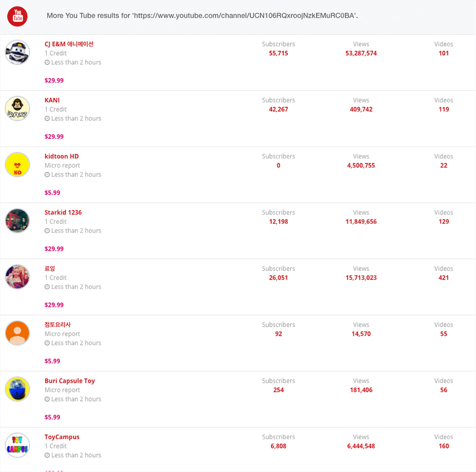Screen dimensions: 476x472
Task: Select the kidtoon HD channel name
Action: [61, 156]
